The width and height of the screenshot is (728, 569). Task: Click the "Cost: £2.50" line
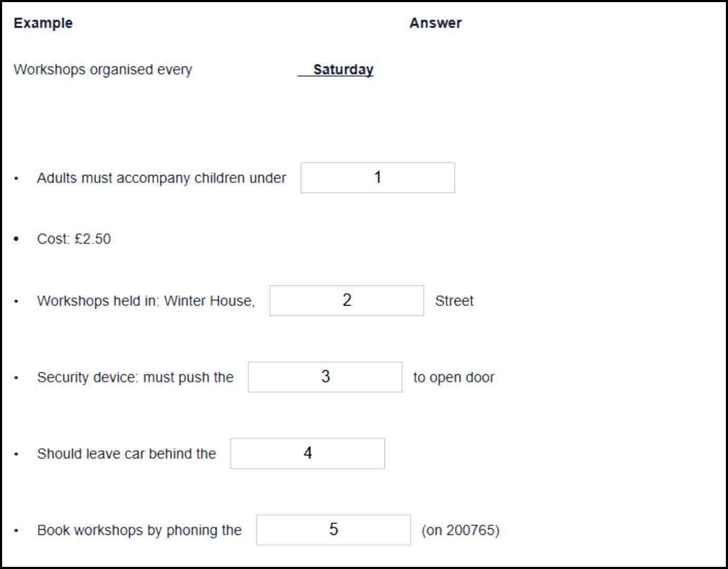pos(74,239)
